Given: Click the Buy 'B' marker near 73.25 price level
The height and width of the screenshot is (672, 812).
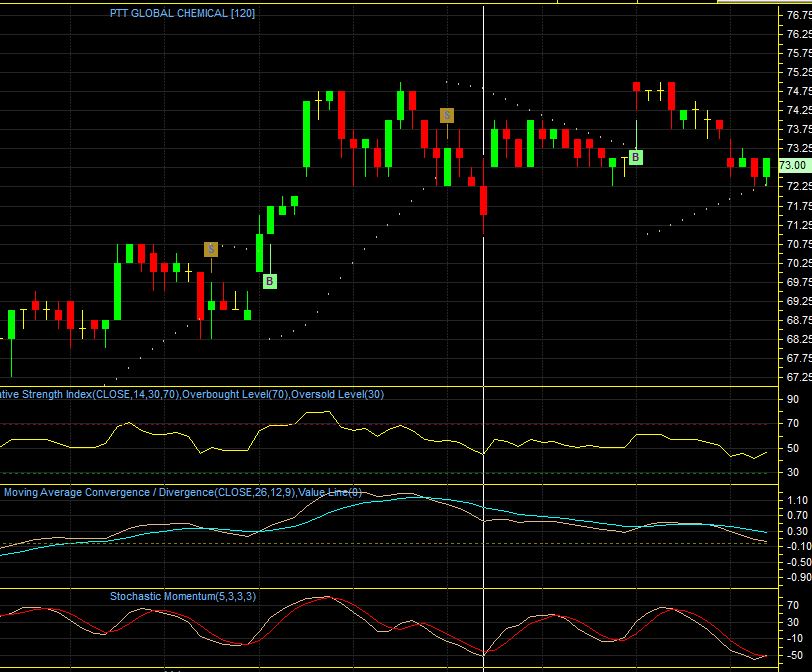Looking at the screenshot, I should tap(635, 157).
